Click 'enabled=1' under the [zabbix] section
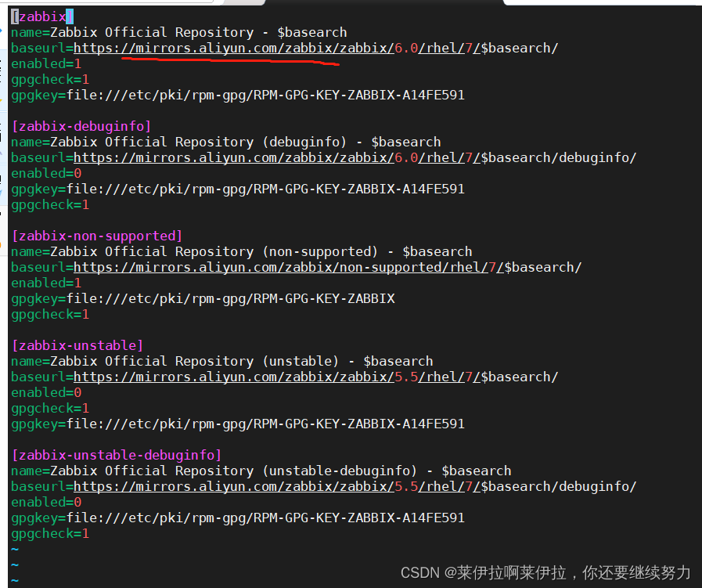702x588 pixels. (46, 64)
